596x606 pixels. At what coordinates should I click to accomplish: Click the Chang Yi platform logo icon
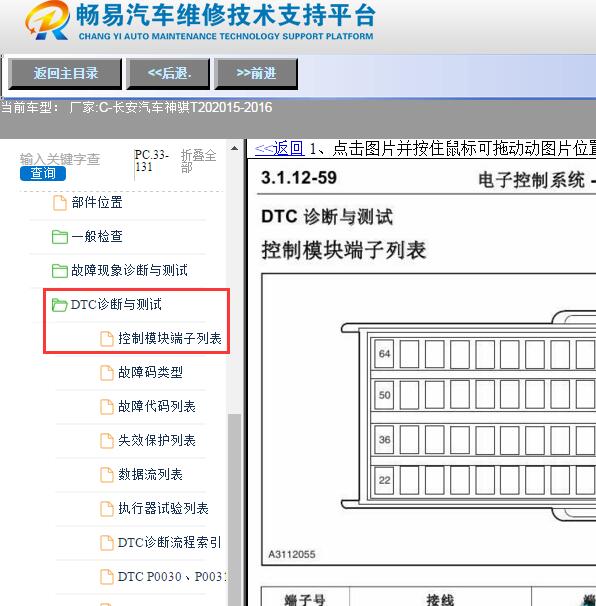click(48, 20)
